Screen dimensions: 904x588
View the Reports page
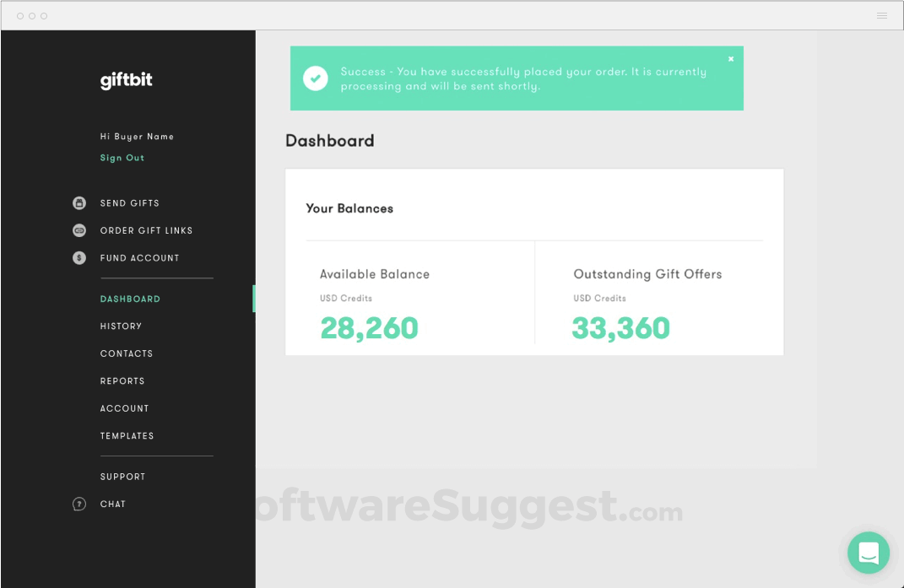(122, 380)
